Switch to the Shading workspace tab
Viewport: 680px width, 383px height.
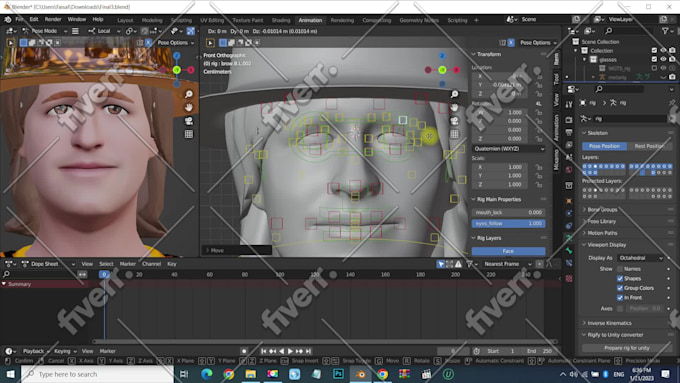[281, 20]
